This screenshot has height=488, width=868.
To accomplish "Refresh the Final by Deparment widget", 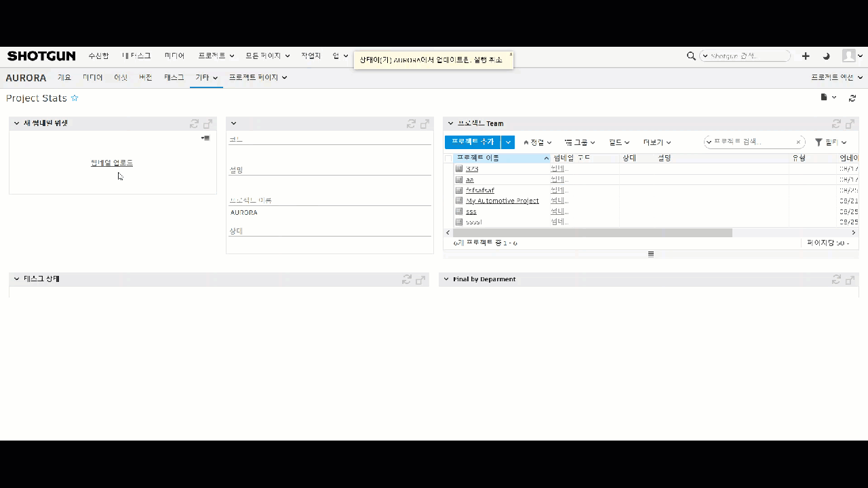I will click(836, 279).
